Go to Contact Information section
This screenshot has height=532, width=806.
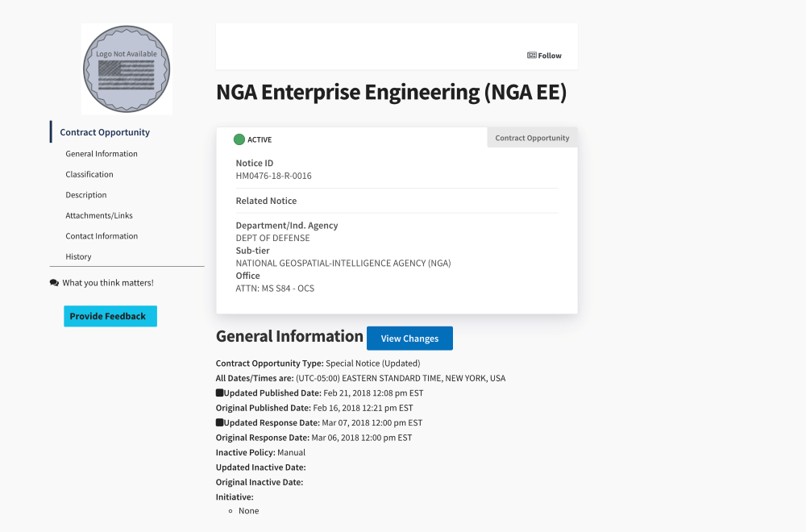point(102,236)
